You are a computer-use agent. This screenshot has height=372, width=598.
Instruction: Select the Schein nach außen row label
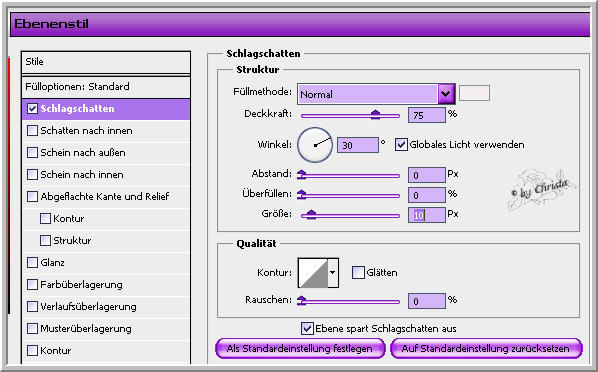(83, 153)
